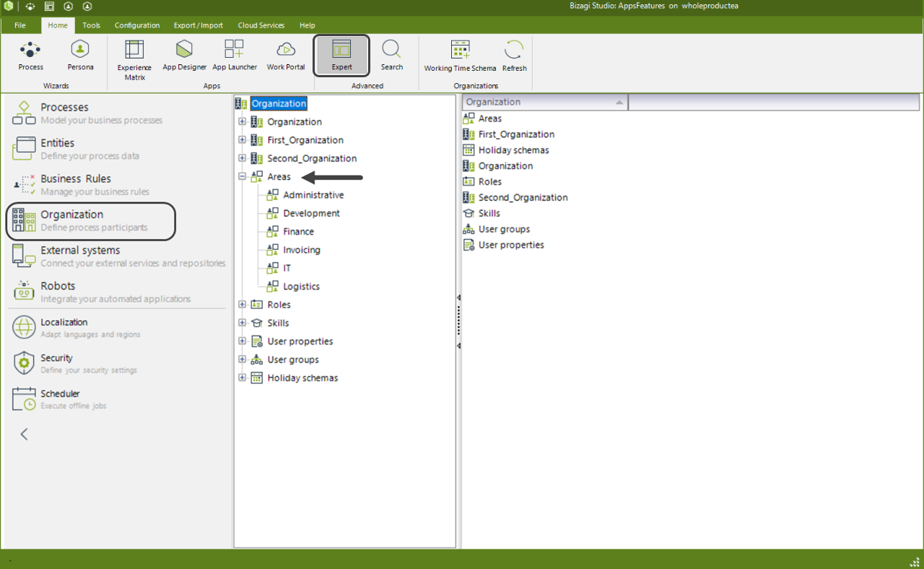The height and width of the screenshot is (569, 924).
Task: Select Second_Organization in the right list
Action: [523, 197]
